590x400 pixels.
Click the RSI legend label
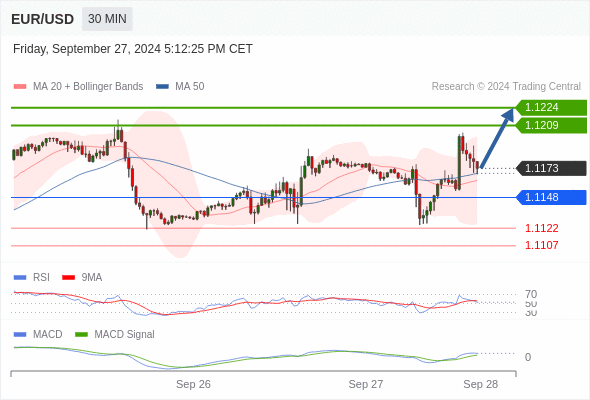(41, 278)
